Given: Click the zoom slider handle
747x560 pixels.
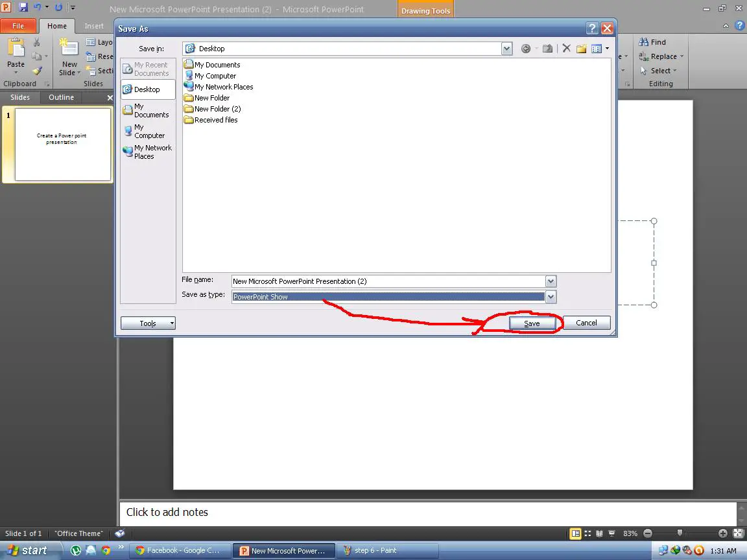Looking at the screenshot, I should tap(680, 533).
